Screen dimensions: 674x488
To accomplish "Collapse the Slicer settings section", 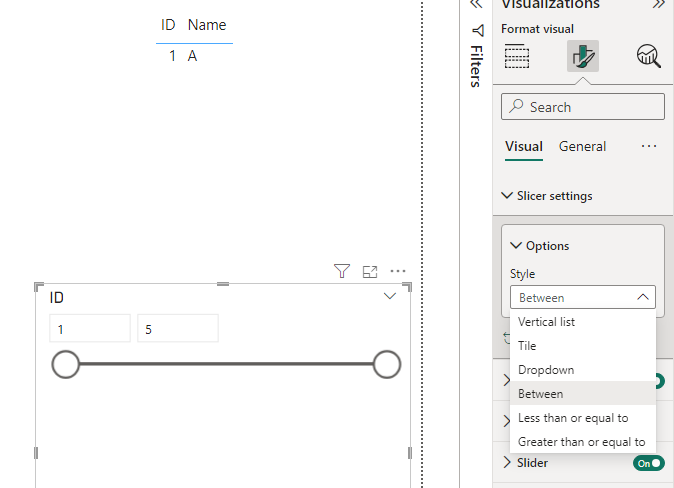I will point(507,196).
